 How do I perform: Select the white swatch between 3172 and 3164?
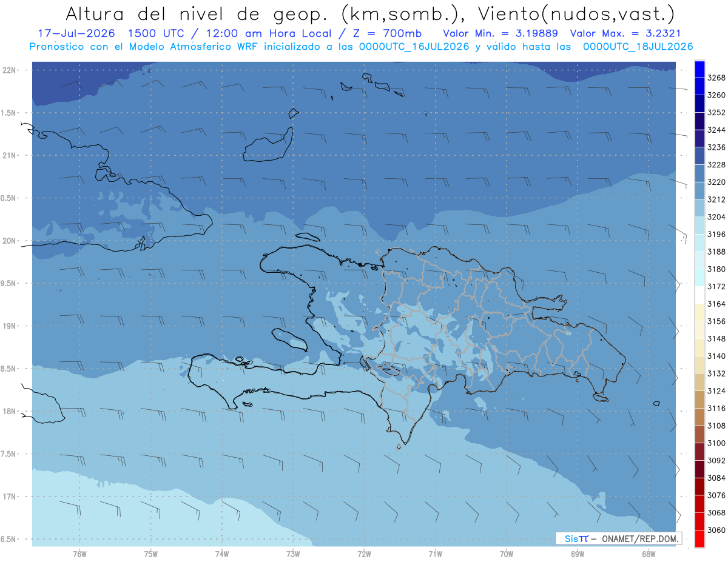pos(699,295)
